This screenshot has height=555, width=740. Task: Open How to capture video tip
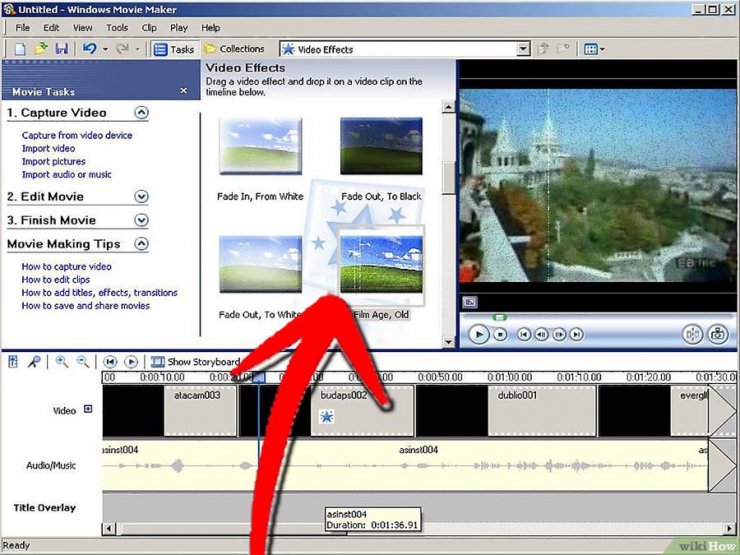coord(67,266)
